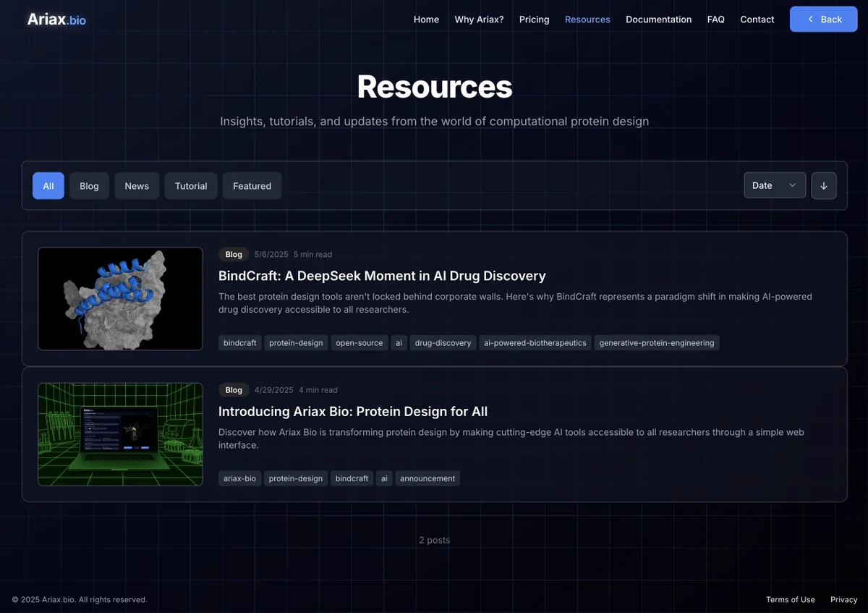Toggle the descending sort arrow button
This screenshot has height=613, width=868.
[824, 185]
